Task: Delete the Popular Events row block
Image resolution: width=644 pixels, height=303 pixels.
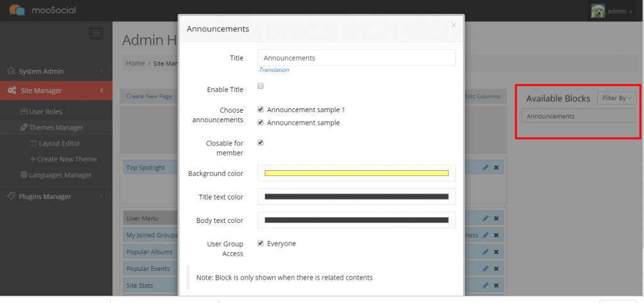Action: 496,268
